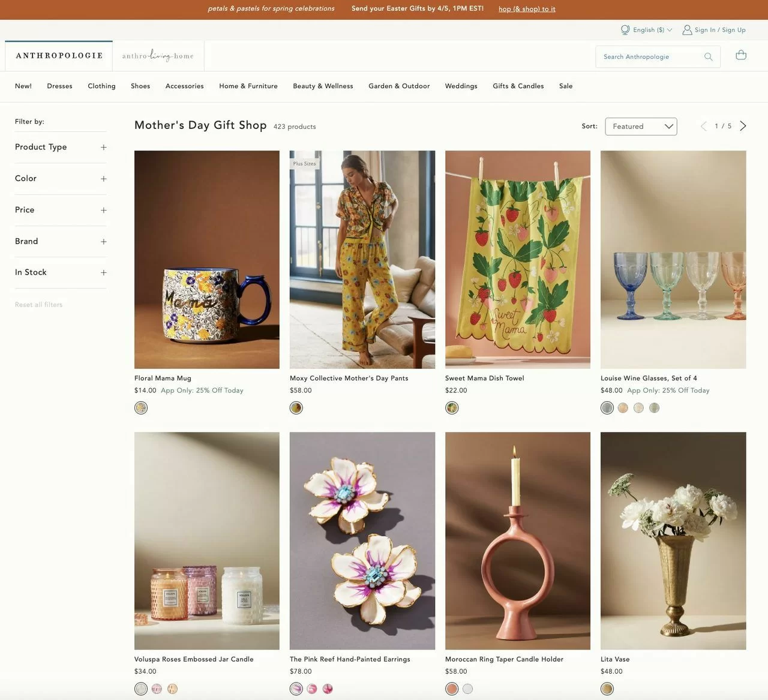Select Lita Vase color swatch
The height and width of the screenshot is (700, 768).
pyautogui.click(x=607, y=689)
